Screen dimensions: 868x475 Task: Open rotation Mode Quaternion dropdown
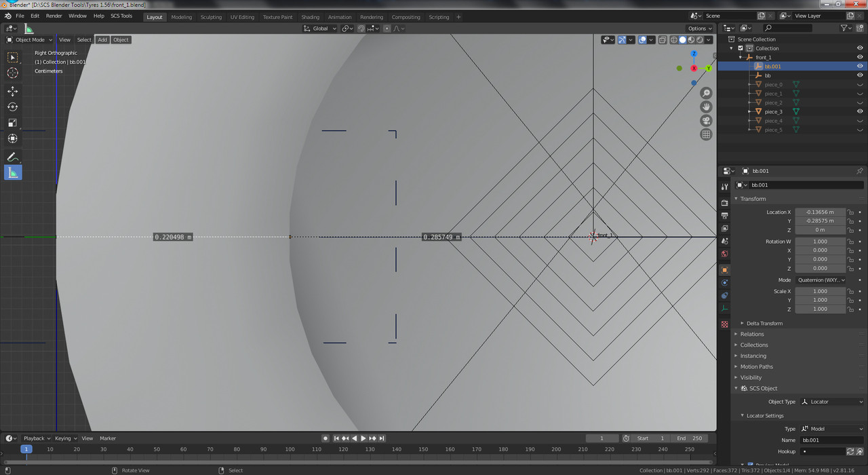click(x=821, y=280)
